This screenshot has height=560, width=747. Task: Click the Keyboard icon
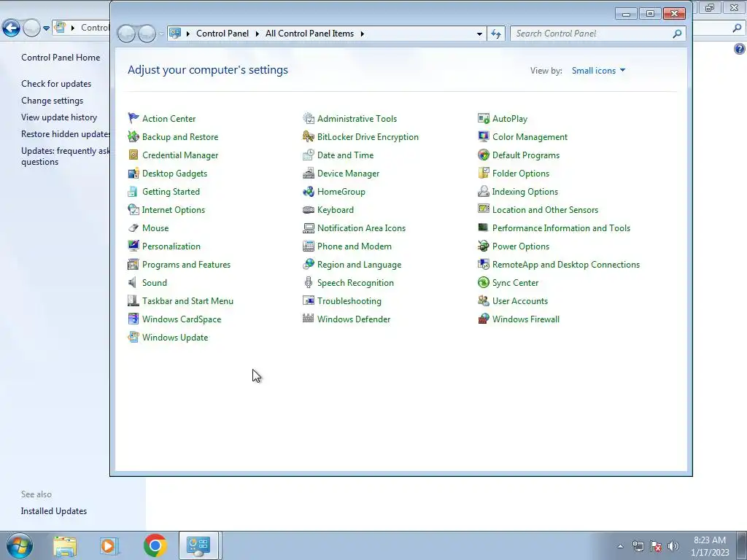309,209
